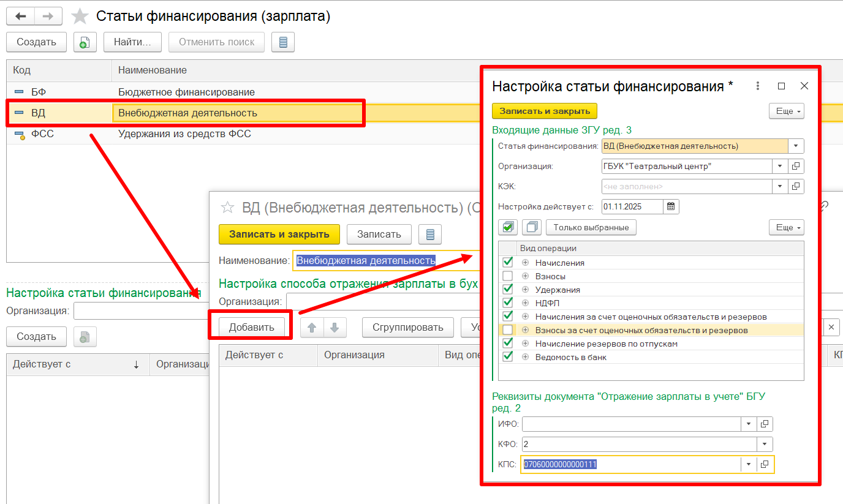Viewport: 843px width, 504px height.
Task: Add page to favorites with the star icon
Action: point(80,17)
